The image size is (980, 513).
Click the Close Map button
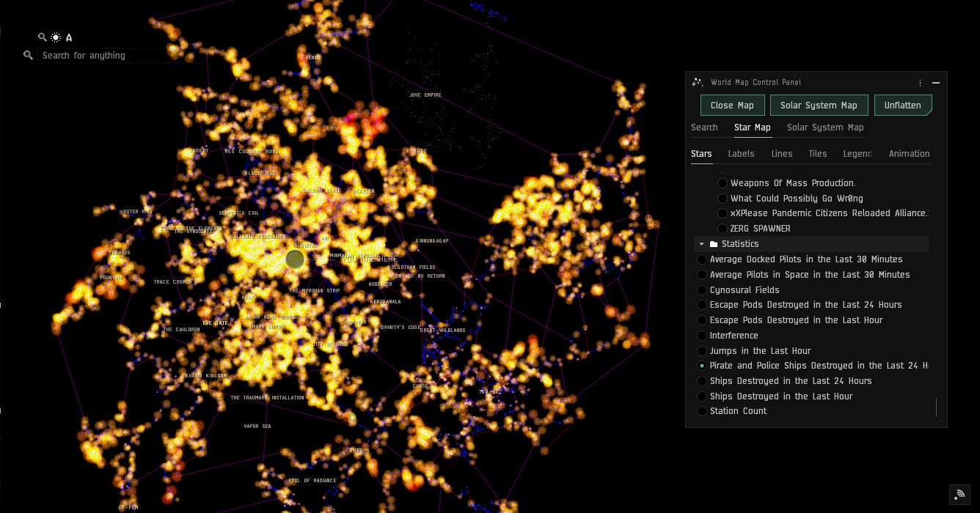(x=732, y=106)
